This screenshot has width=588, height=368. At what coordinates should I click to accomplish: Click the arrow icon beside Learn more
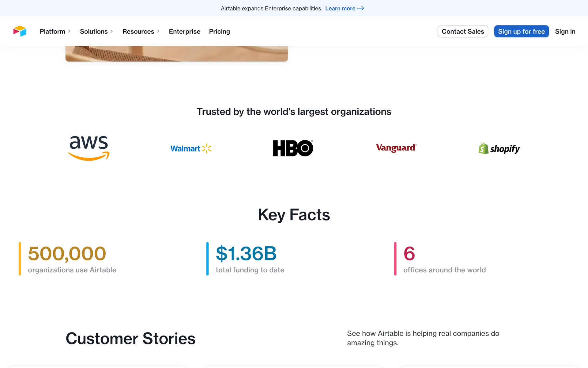(361, 8)
